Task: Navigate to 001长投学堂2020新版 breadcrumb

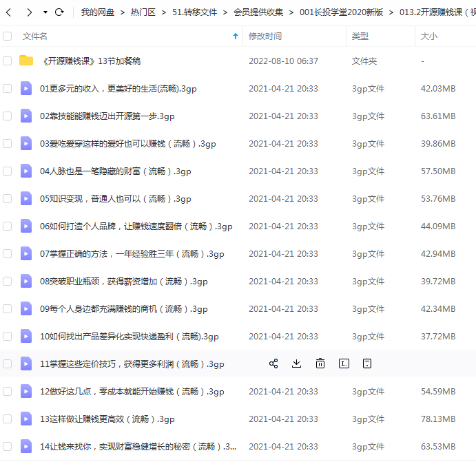Action: pyautogui.click(x=341, y=12)
